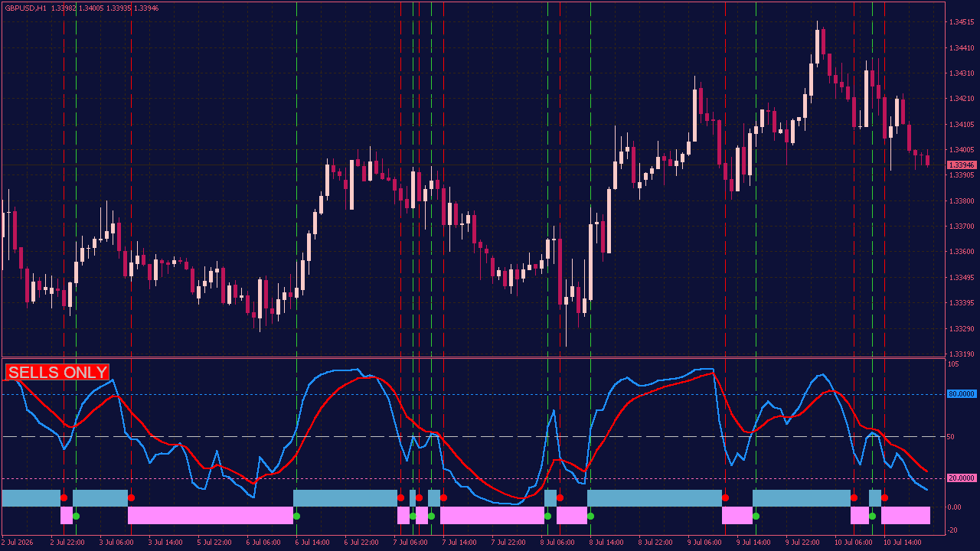Click price axis value 1.33700

(962, 227)
